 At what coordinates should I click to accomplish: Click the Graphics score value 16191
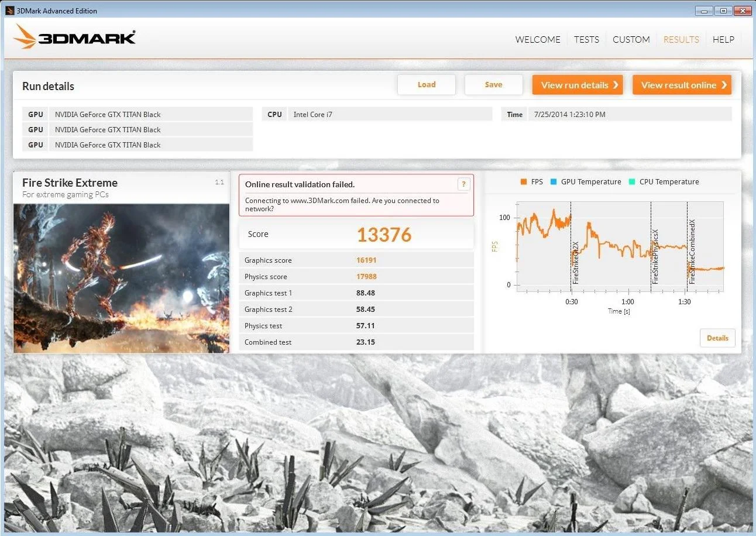(x=366, y=260)
